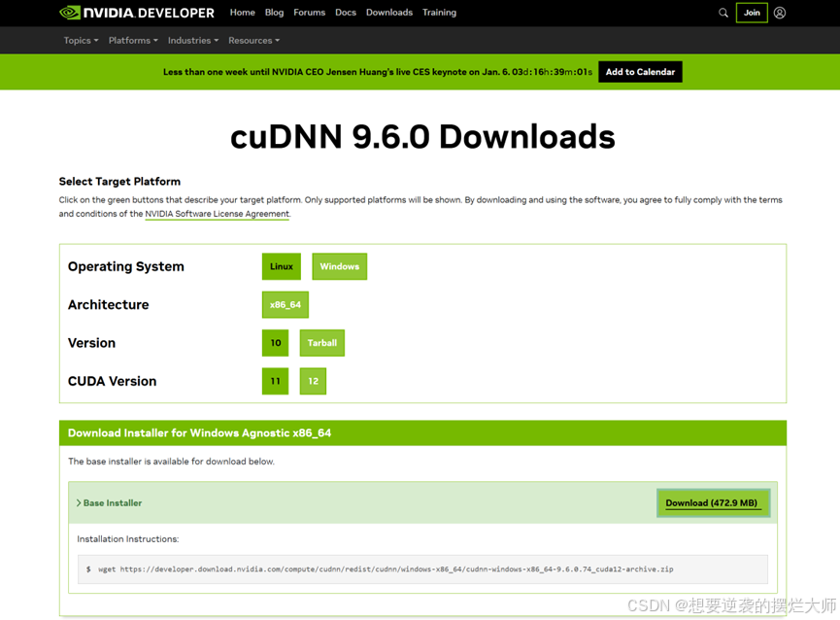Open the Downloads nav link
The height and width of the screenshot is (620, 840).
389,13
